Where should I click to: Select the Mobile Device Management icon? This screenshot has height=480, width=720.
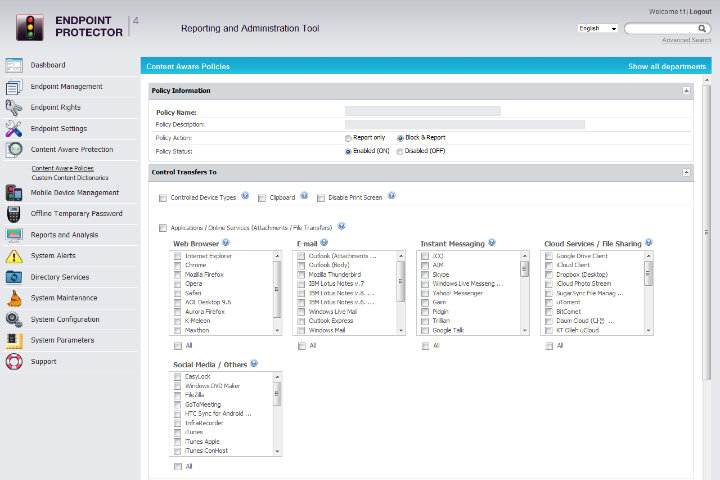tap(14, 192)
